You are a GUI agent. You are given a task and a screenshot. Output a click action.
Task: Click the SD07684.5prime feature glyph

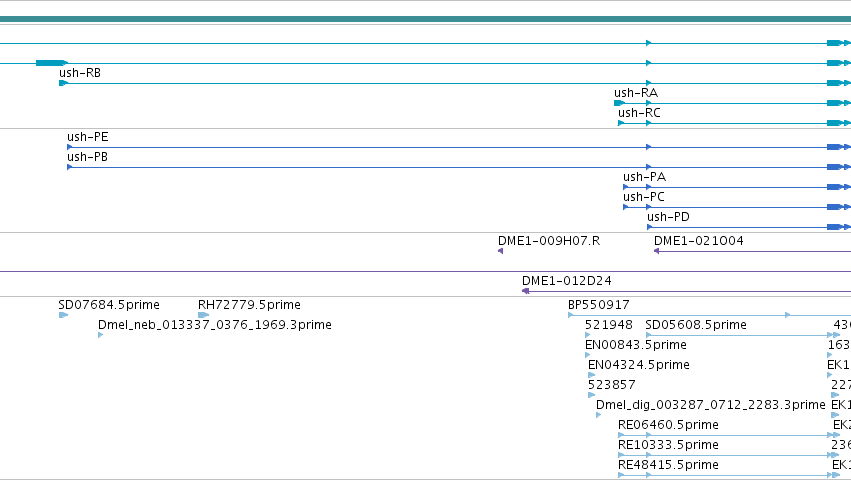[x=63, y=315]
